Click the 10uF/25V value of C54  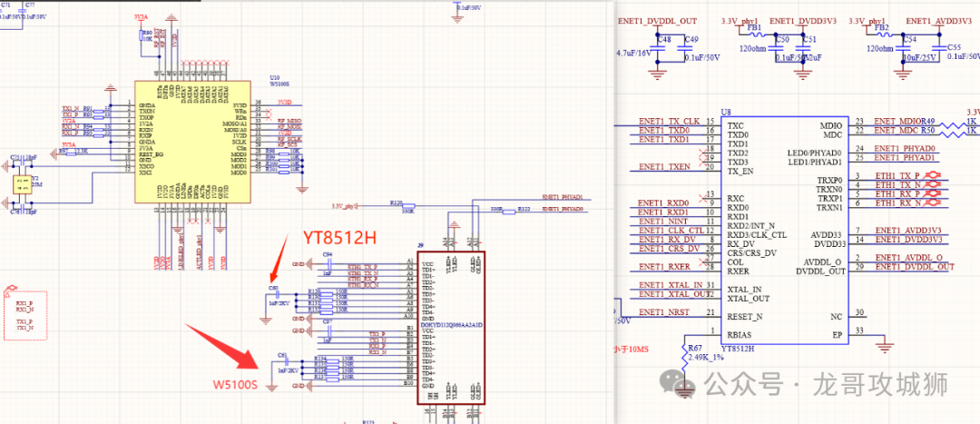pyautogui.click(x=918, y=57)
